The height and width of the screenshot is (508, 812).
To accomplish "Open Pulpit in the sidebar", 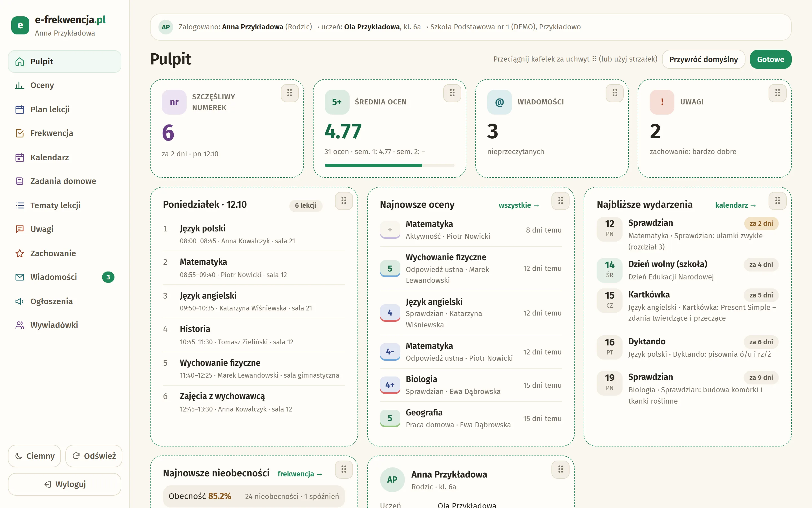I will point(64,62).
